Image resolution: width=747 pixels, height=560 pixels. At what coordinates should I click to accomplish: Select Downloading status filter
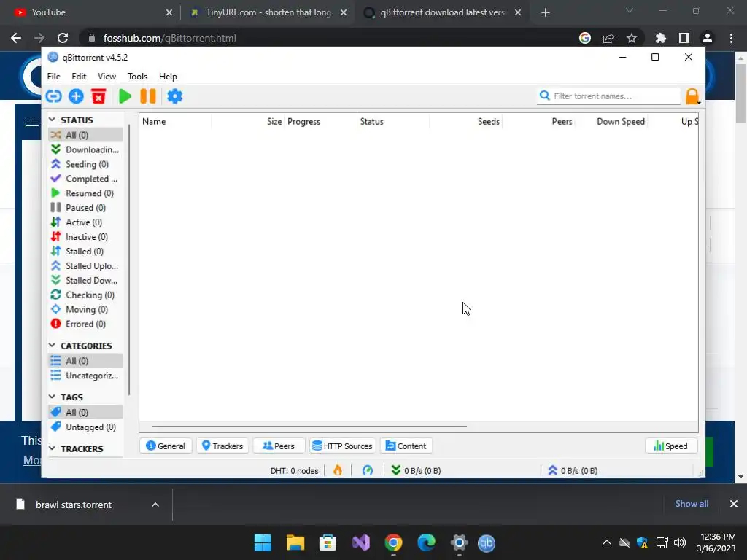point(85,149)
